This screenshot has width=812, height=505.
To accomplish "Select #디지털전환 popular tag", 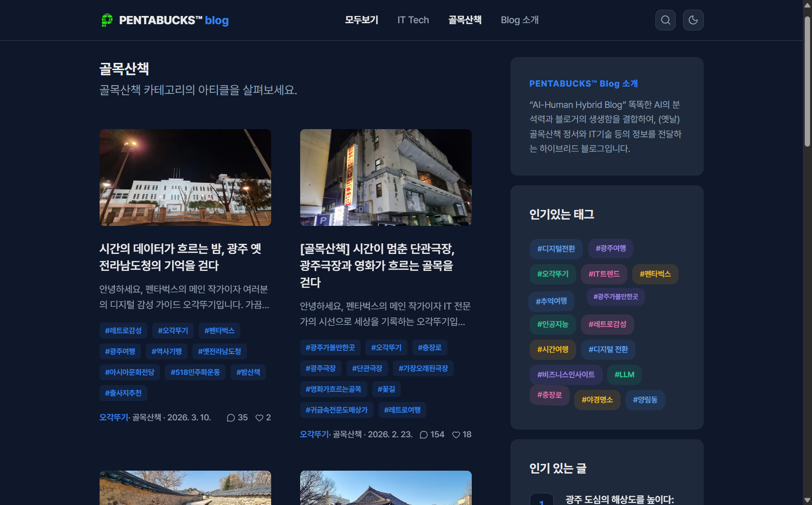I will 556,249.
